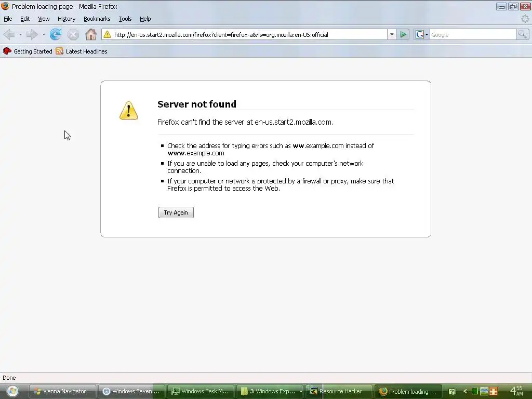Click the network tray icon
The image size is (532, 399).
coord(484,391)
